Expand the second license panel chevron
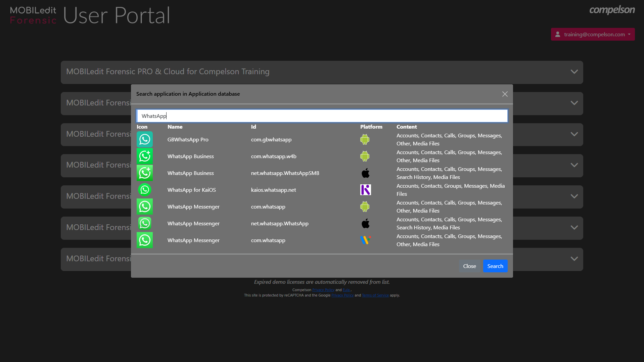The width and height of the screenshot is (644, 362). 574,103
